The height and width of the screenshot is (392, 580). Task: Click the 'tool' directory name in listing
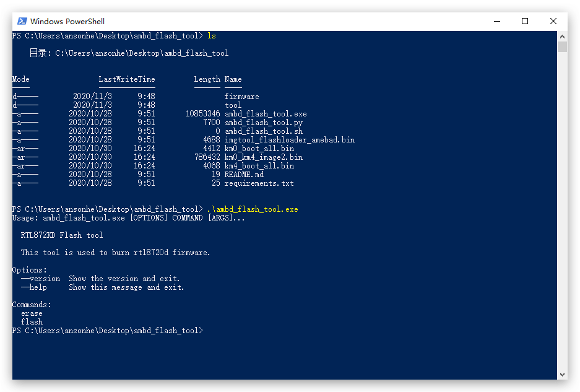click(233, 105)
